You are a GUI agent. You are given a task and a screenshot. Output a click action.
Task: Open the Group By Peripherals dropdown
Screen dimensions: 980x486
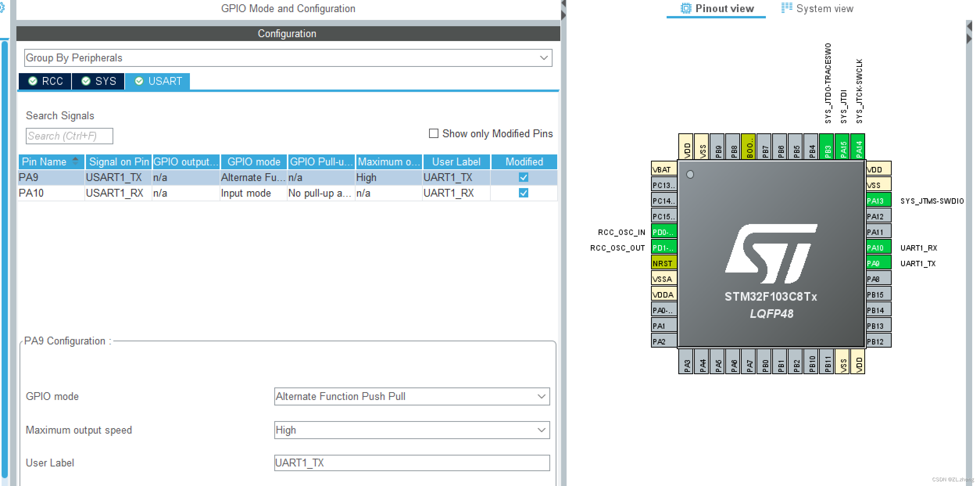tap(288, 58)
